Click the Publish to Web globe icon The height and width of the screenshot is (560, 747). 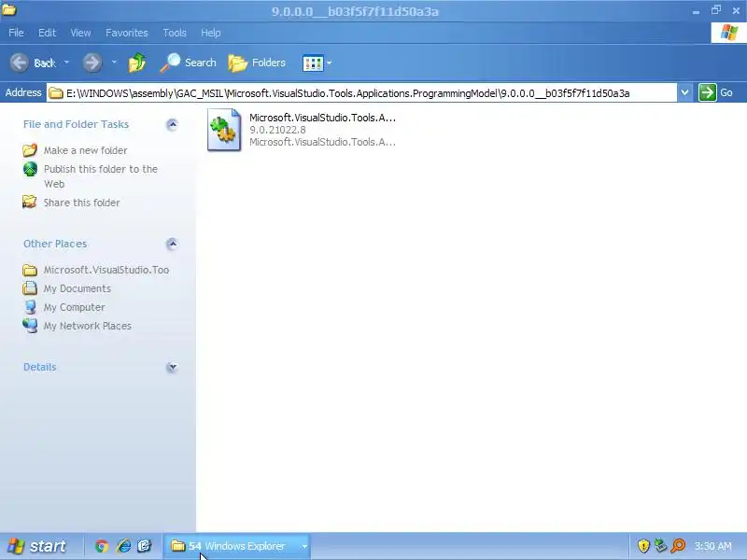click(x=30, y=169)
